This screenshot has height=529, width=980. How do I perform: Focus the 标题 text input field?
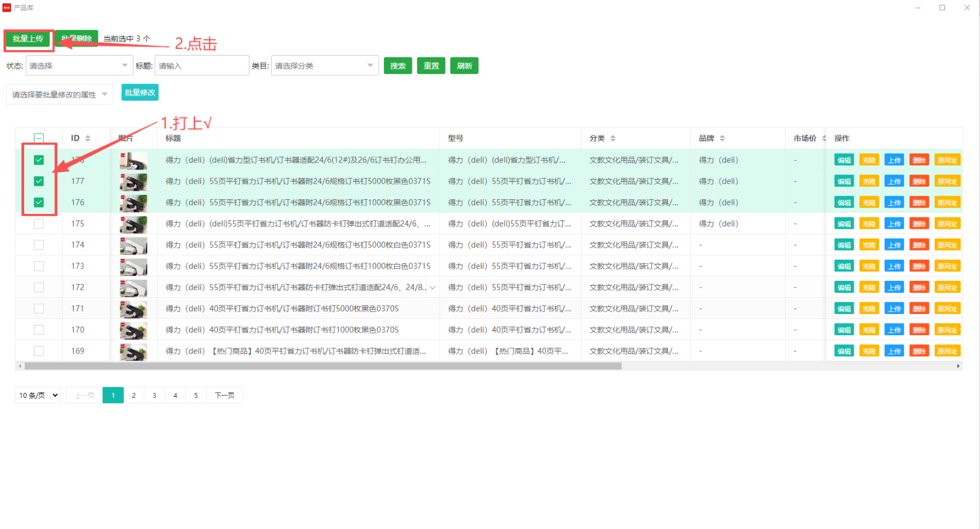coord(202,66)
